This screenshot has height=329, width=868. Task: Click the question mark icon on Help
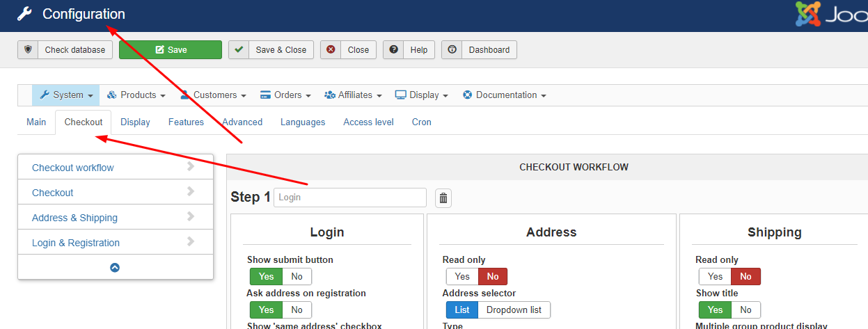[393, 50]
